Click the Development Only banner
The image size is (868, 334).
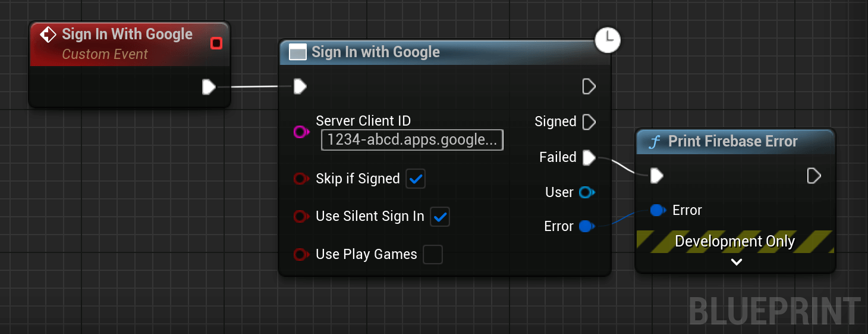735,242
